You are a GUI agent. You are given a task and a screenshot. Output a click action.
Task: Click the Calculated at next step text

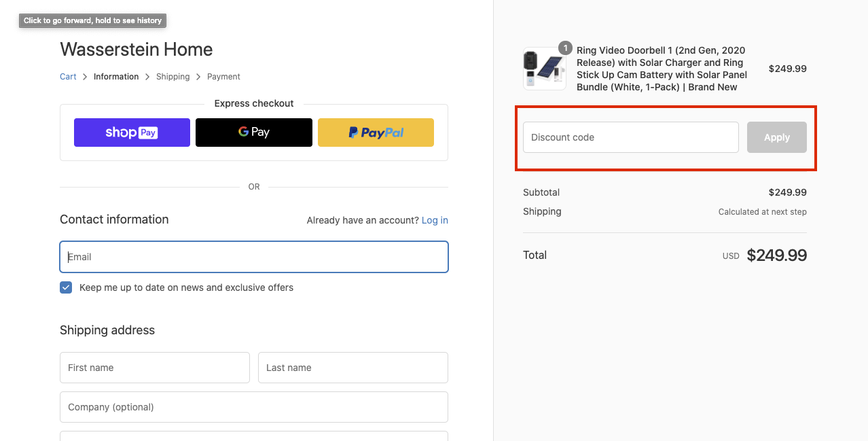click(763, 212)
